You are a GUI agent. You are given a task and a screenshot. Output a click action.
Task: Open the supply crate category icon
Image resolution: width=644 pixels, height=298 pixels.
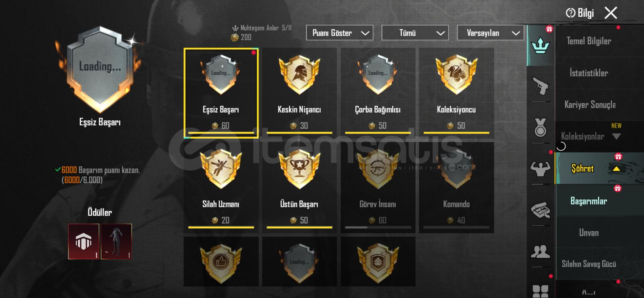coord(540,210)
